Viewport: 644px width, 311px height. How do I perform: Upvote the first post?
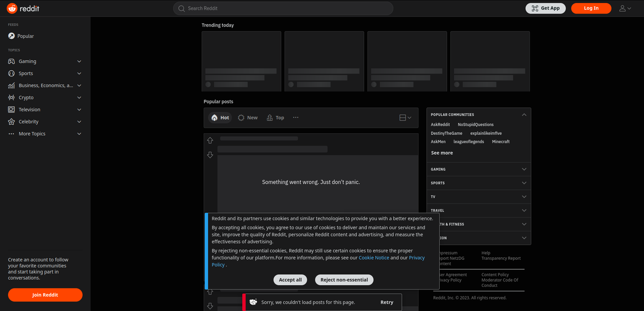(210, 141)
